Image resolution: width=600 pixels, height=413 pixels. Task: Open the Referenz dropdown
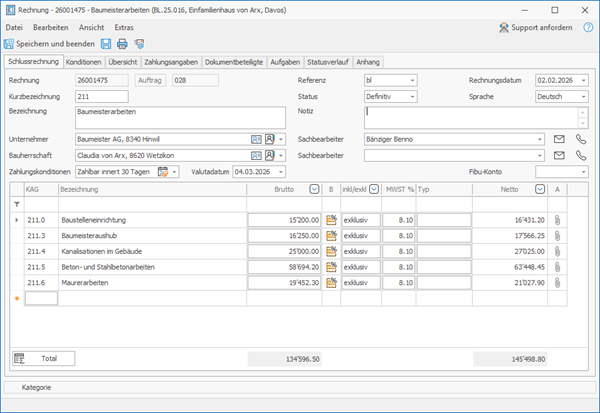pos(412,80)
